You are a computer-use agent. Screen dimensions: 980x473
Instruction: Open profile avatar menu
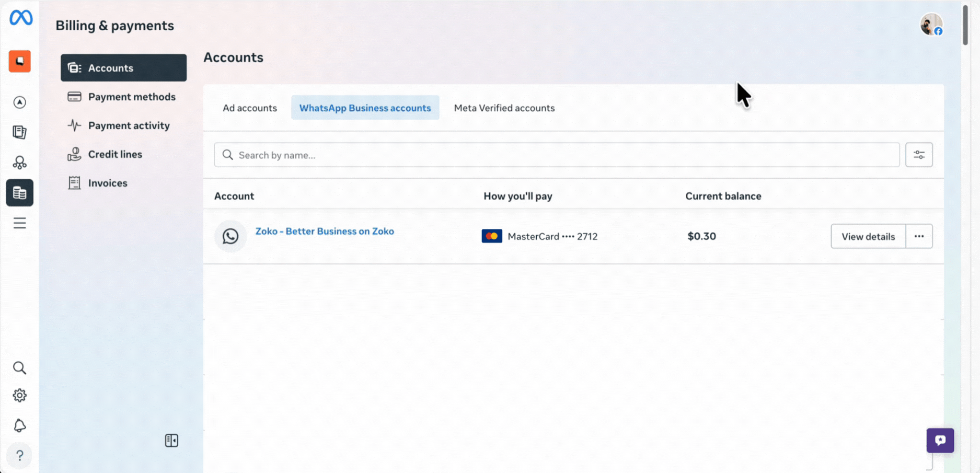pos(931,25)
